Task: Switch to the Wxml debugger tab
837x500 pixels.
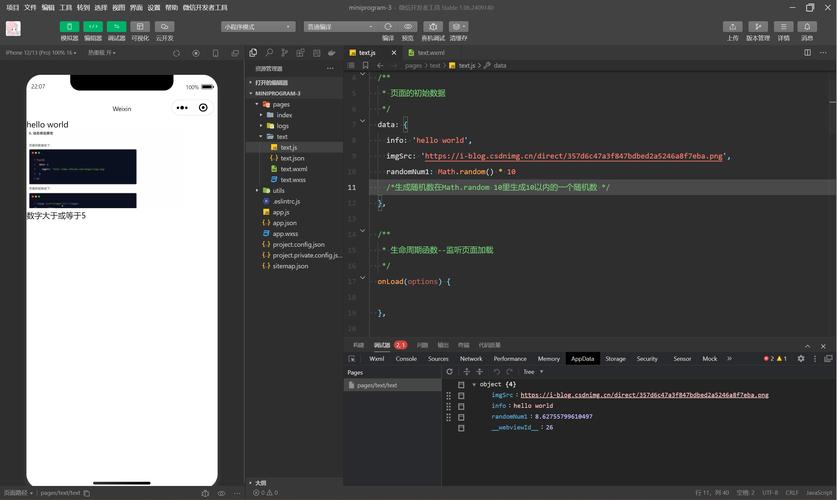Action: point(376,359)
